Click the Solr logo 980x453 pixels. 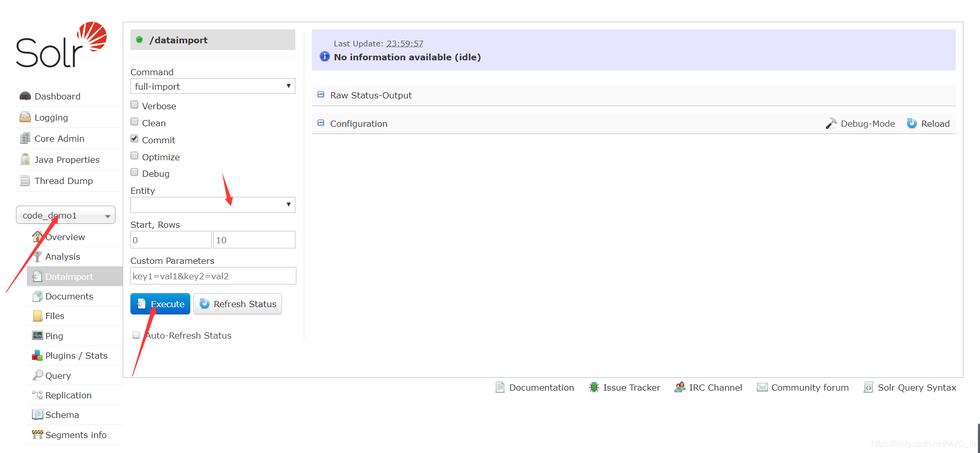coord(61,45)
